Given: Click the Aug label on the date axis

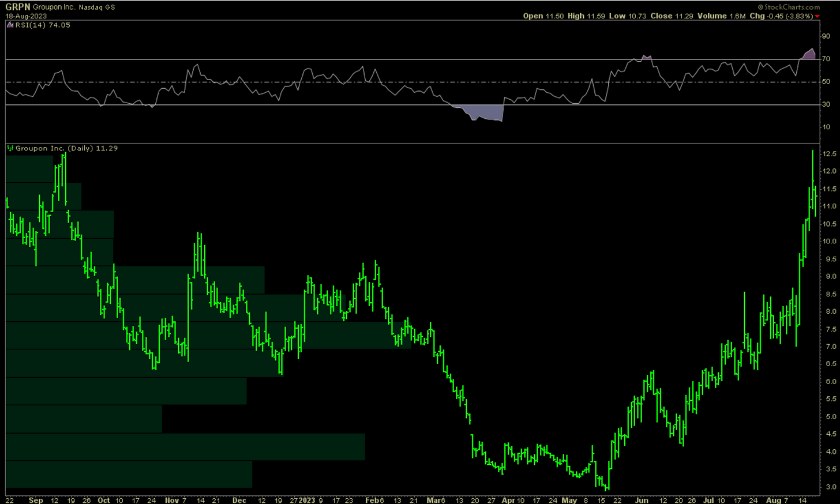Looking at the screenshot, I should click(x=774, y=500).
